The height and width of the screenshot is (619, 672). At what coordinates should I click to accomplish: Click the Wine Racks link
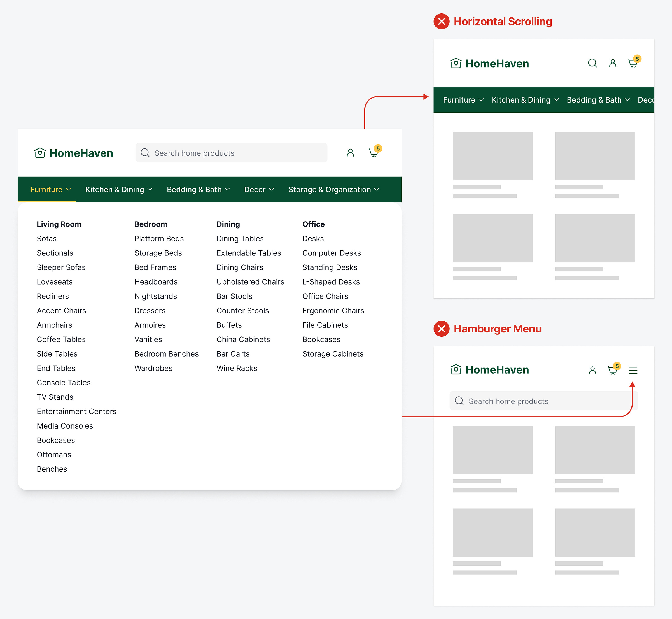point(237,368)
